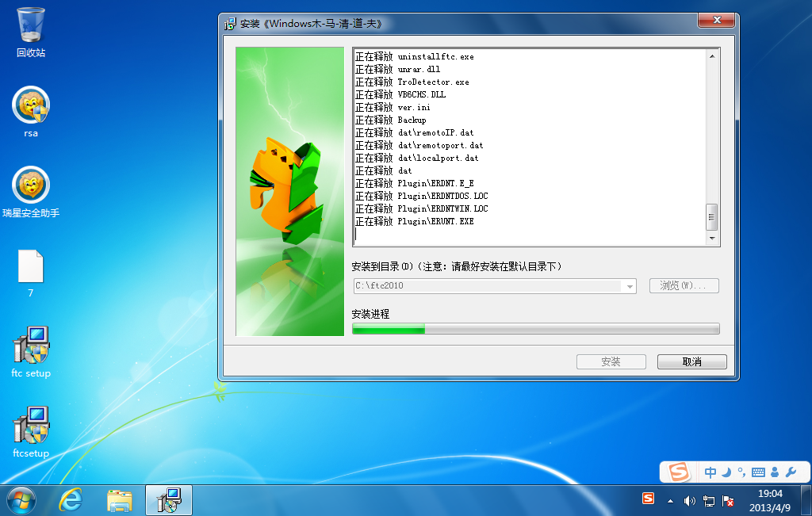Launch Internet Explorer from the taskbar

(x=71, y=501)
